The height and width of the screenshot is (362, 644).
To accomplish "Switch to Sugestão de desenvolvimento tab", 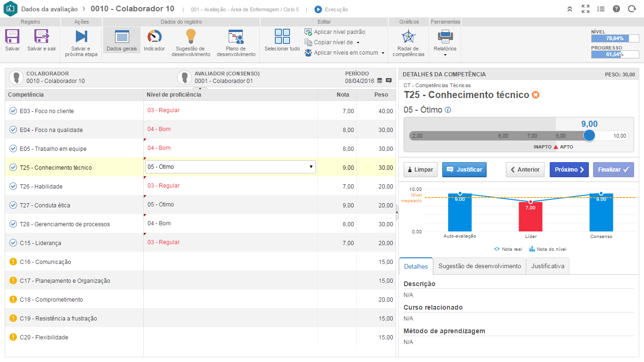I will pyautogui.click(x=479, y=266).
